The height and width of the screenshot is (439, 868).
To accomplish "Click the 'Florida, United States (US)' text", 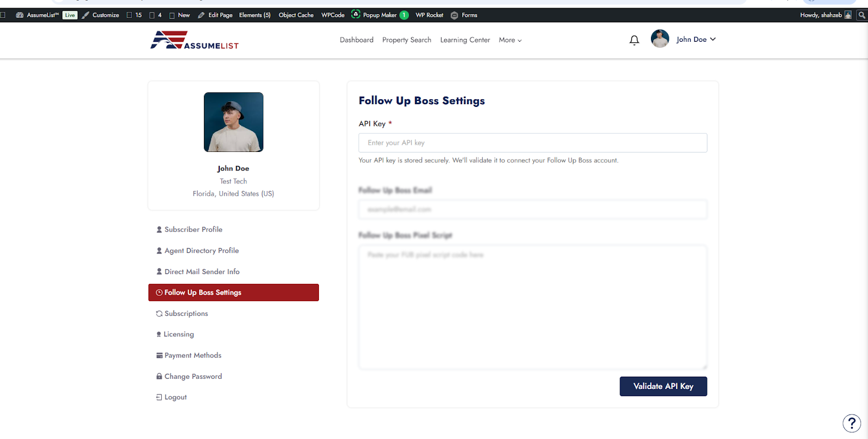I will point(233,194).
